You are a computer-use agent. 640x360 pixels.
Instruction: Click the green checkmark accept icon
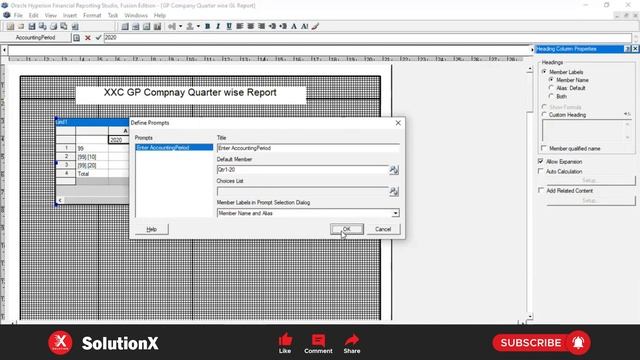click(98, 38)
